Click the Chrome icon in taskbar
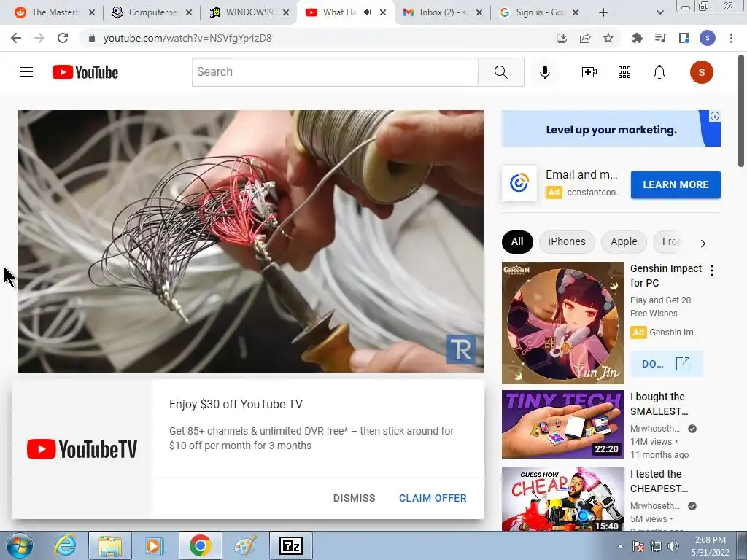 pos(200,545)
